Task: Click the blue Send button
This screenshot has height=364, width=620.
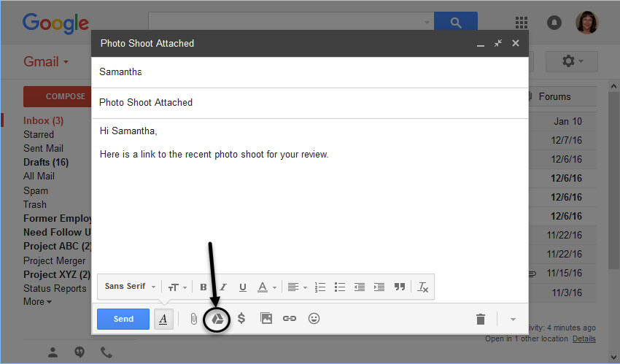Action: [x=123, y=319]
